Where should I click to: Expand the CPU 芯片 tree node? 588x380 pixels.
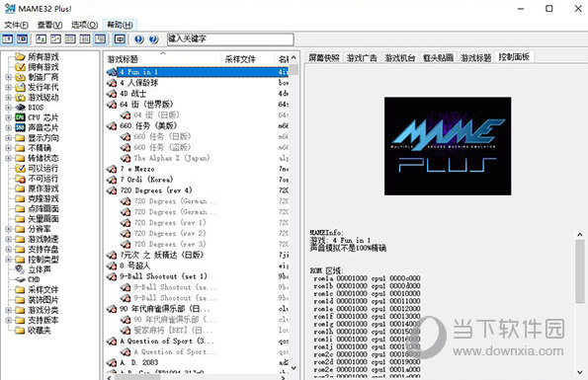click(x=8, y=117)
